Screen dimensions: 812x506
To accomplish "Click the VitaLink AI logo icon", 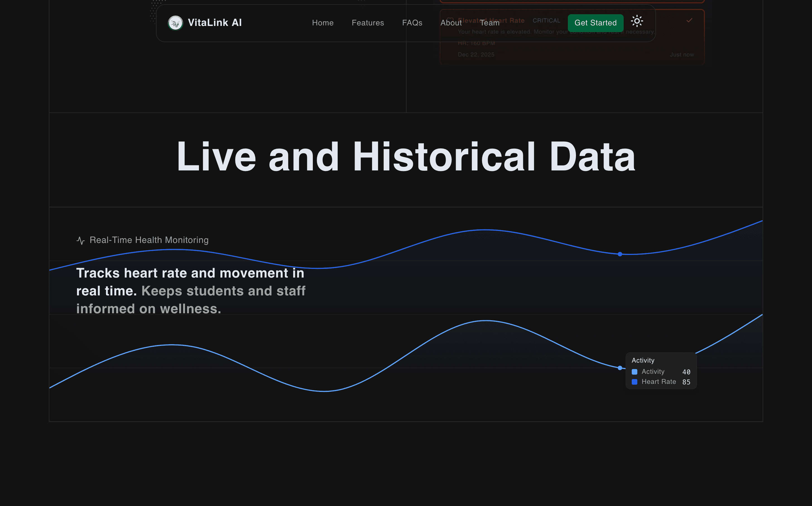I will pos(176,23).
